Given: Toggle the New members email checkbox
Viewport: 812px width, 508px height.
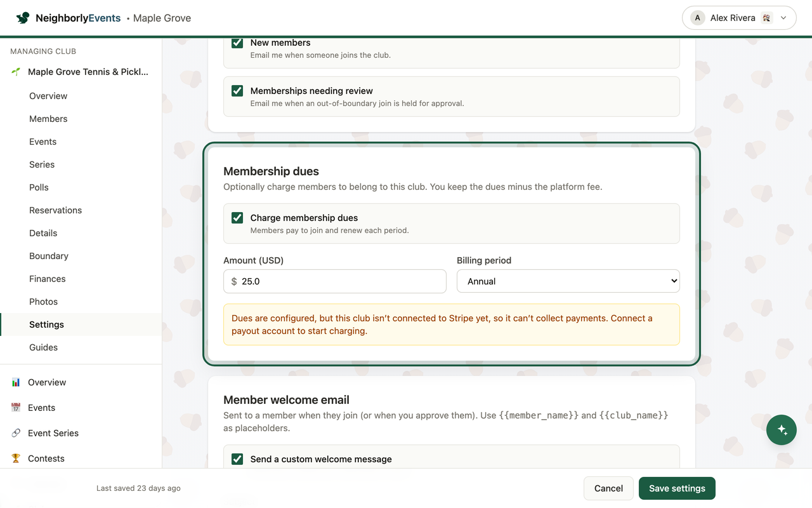Looking at the screenshot, I should point(237,43).
